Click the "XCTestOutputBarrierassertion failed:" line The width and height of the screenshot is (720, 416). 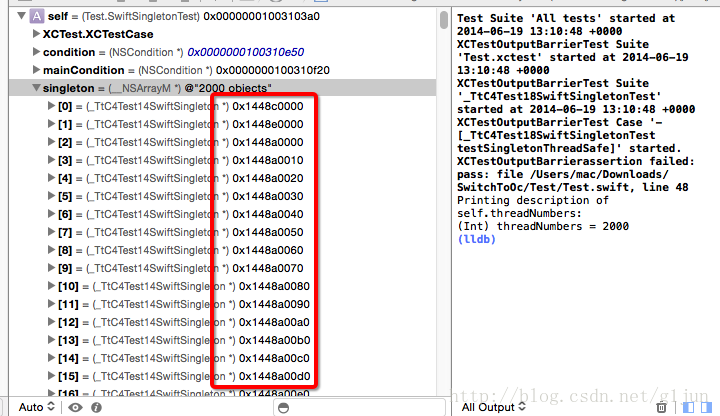[576, 161]
